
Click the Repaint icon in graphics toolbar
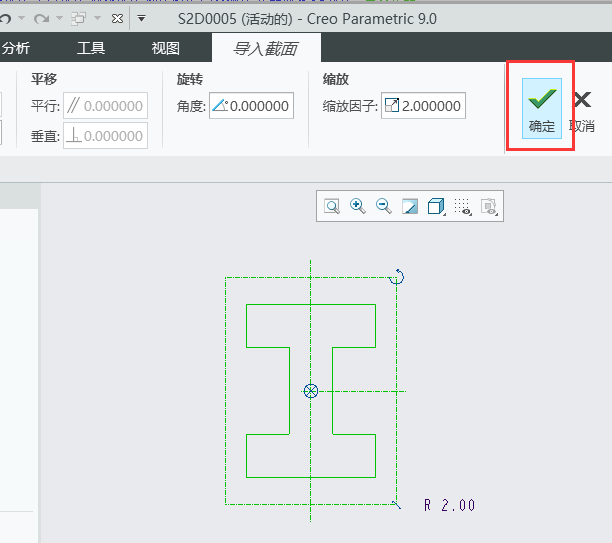tap(410, 206)
